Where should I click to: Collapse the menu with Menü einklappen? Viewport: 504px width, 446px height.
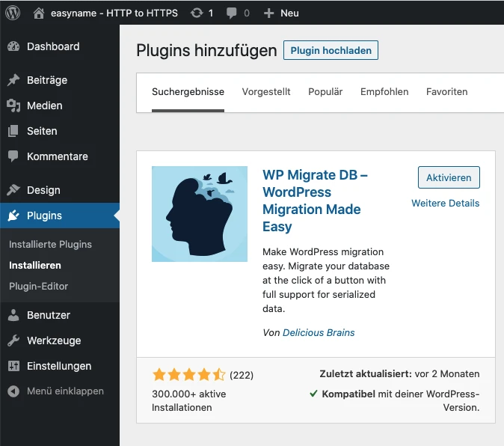pos(64,391)
